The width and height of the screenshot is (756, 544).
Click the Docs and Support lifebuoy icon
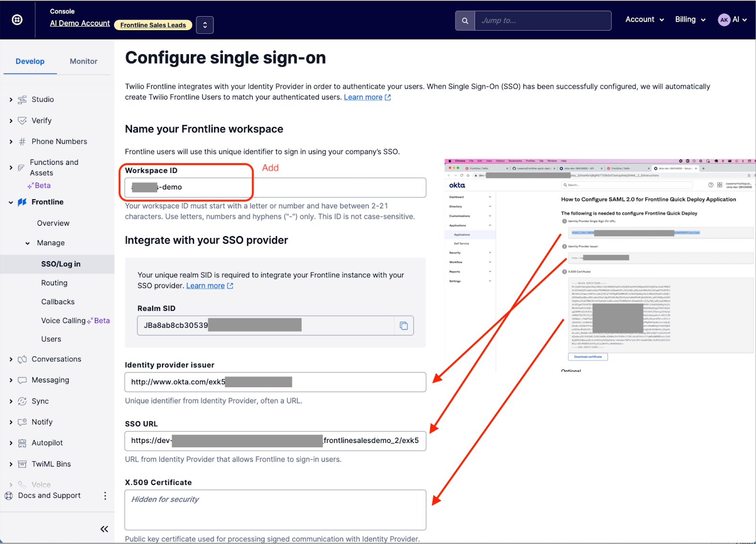click(x=9, y=496)
